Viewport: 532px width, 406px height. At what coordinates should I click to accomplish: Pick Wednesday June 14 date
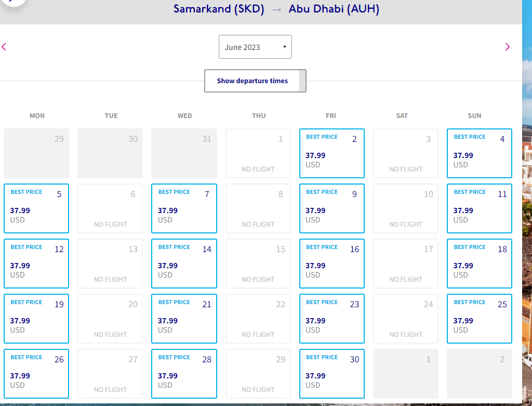[184, 264]
